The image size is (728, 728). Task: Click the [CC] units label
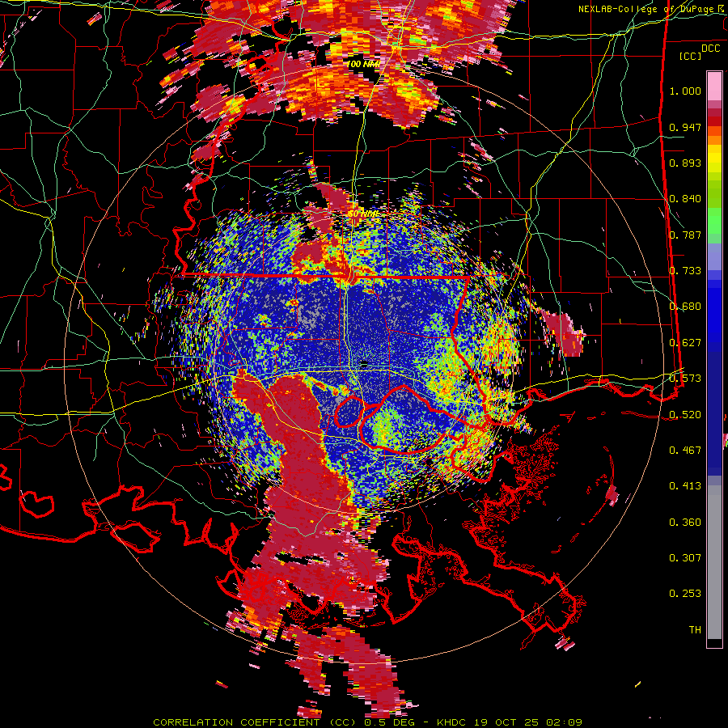(691, 56)
